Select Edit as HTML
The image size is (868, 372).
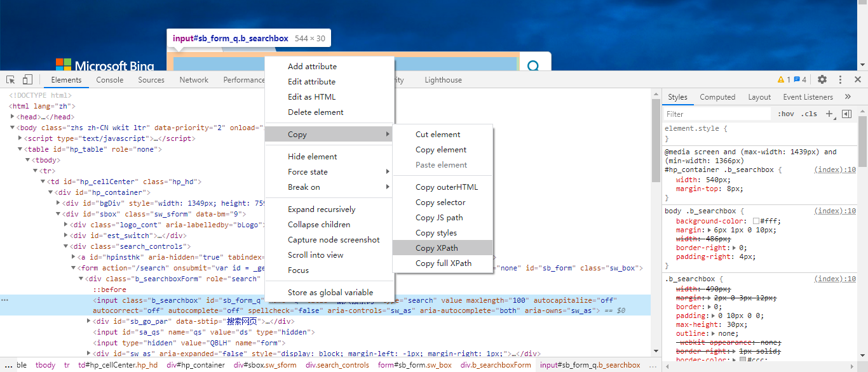coord(330,96)
